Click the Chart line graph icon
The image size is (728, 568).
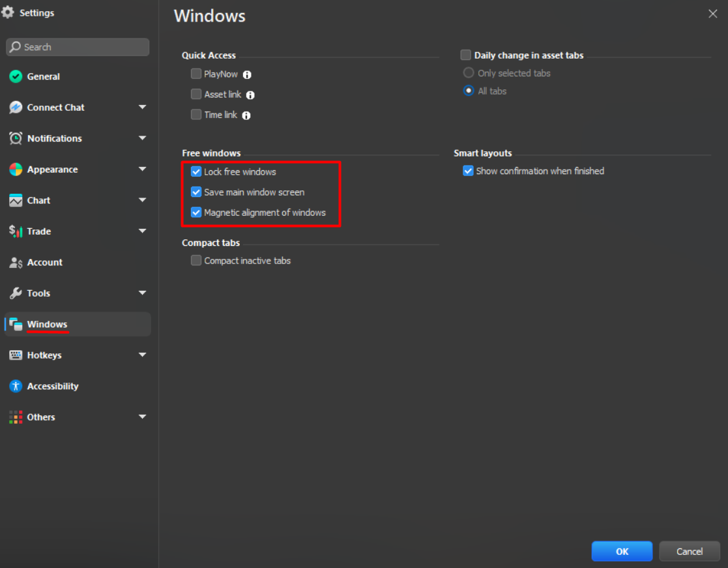click(x=16, y=201)
